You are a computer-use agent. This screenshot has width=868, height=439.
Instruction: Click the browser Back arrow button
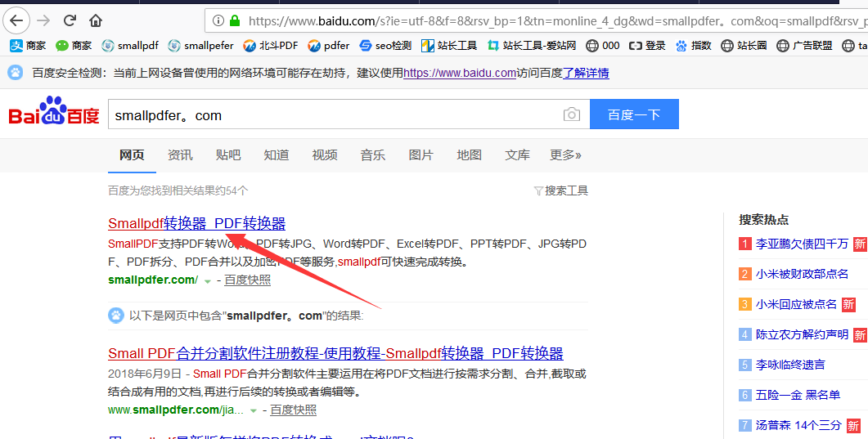click(17, 21)
